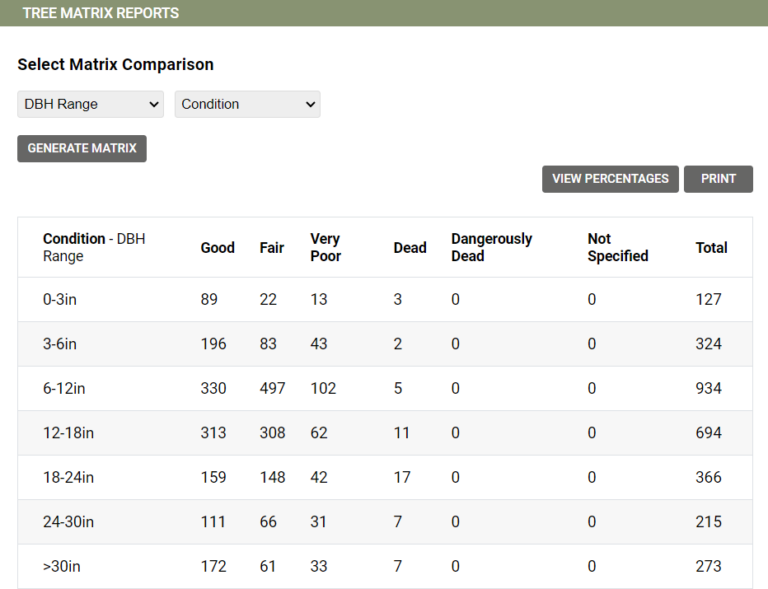The image size is (768, 589).
Task: Click the 934 total value cell
Action: coord(708,388)
